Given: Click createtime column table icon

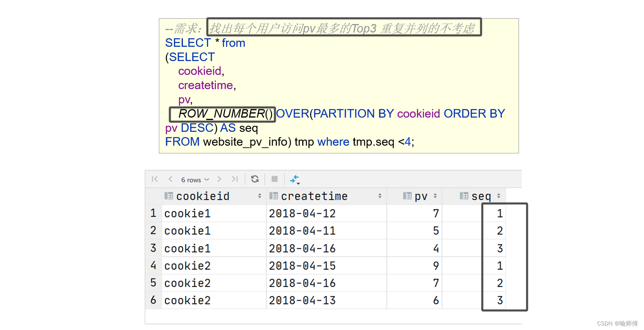Looking at the screenshot, I should [274, 196].
